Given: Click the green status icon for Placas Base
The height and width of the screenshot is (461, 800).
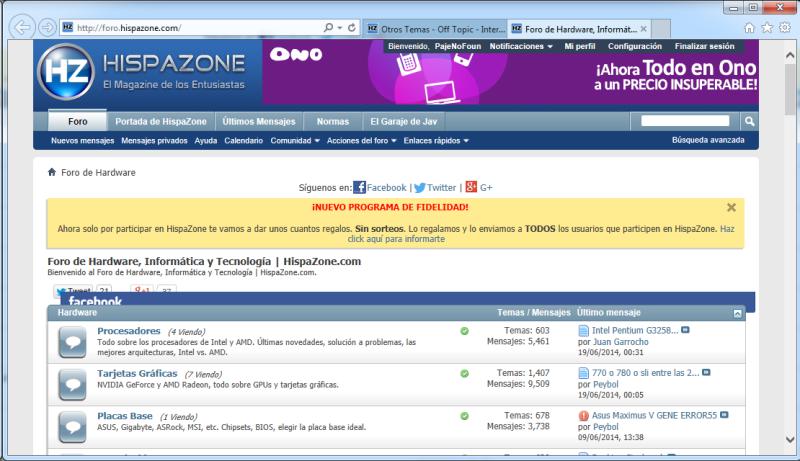Looking at the screenshot, I should pyautogui.click(x=464, y=416).
